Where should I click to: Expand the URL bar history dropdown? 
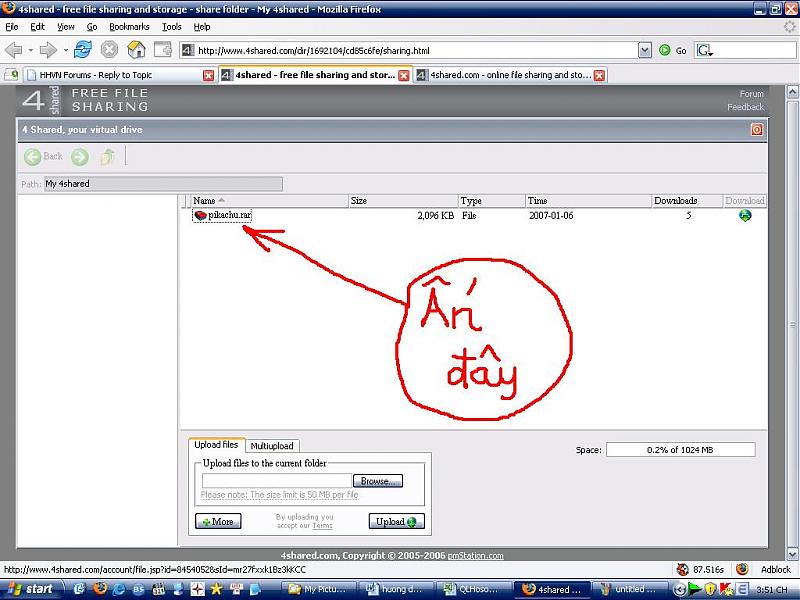[x=644, y=49]
